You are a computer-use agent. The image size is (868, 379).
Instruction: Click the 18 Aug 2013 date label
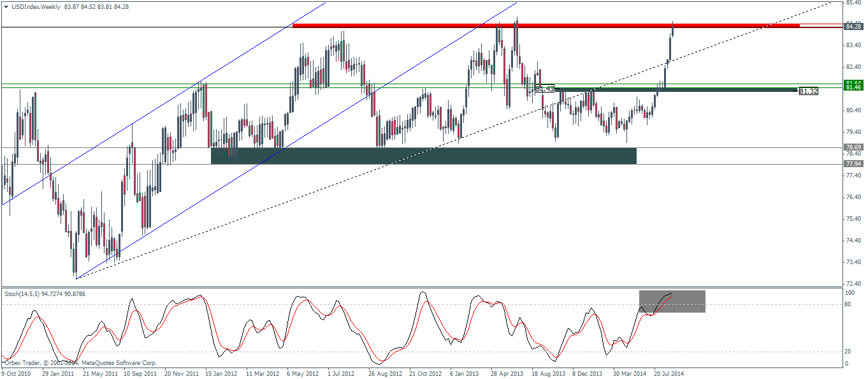(x=548, y=373)
